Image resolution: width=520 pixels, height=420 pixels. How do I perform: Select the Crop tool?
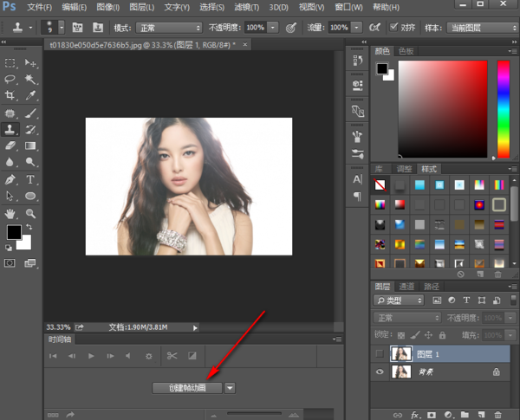pos(10,95)
